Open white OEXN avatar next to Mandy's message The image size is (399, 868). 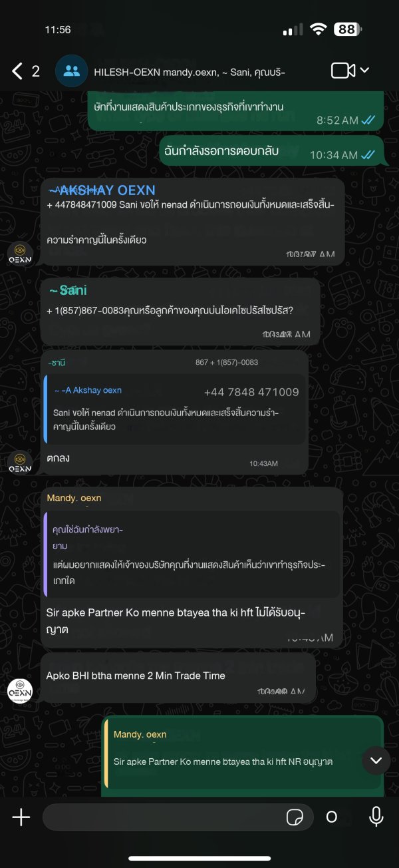20,690
